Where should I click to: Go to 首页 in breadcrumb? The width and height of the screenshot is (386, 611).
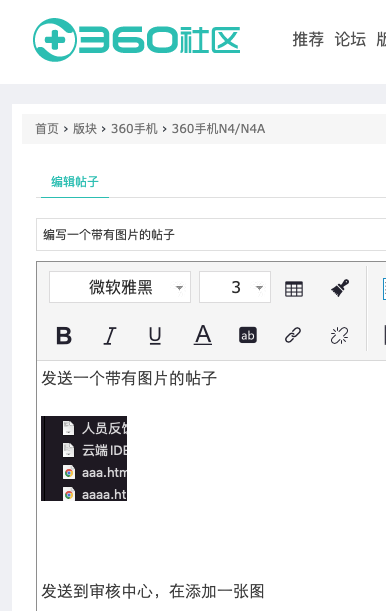point(47,129)
